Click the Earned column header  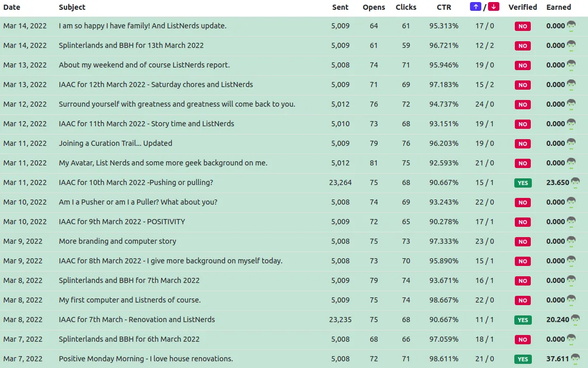[x=559, y=7]
